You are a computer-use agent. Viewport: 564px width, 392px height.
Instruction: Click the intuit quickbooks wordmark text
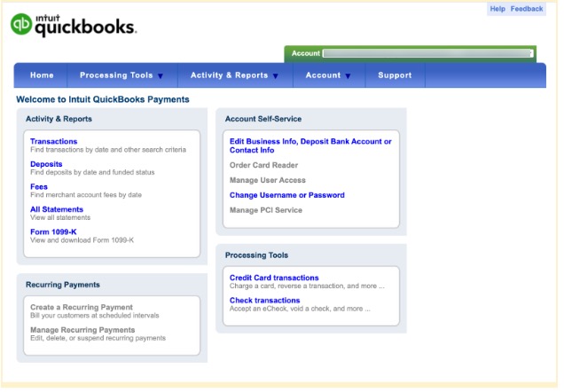pyautogui.click(x=87, y=26)
